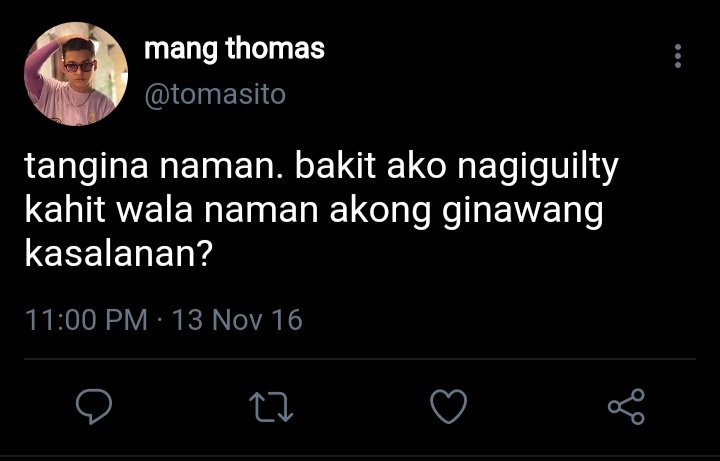Click the 11:00 PM timestamp

86,320
